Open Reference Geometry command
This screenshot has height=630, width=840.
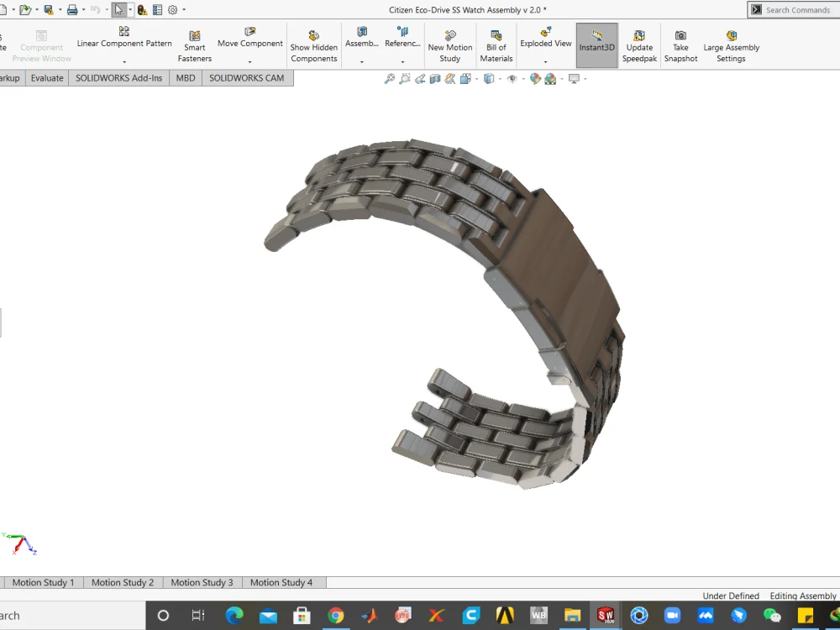(402, 38)
